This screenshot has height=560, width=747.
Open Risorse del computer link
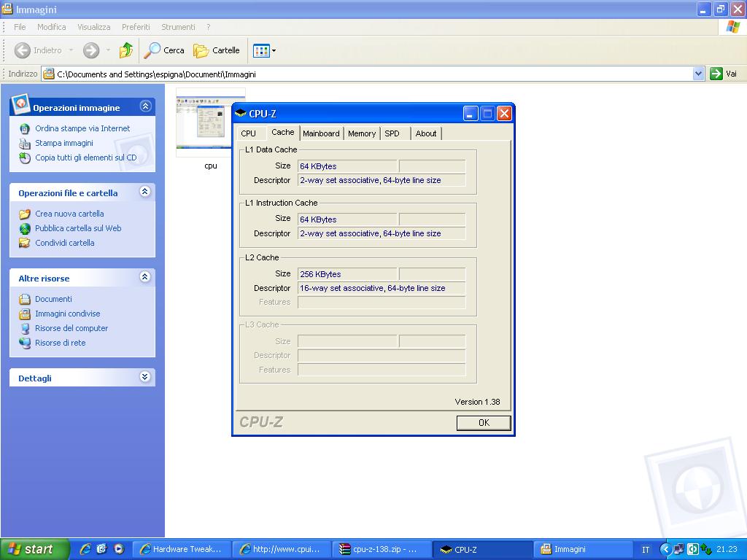pos(71,328)
